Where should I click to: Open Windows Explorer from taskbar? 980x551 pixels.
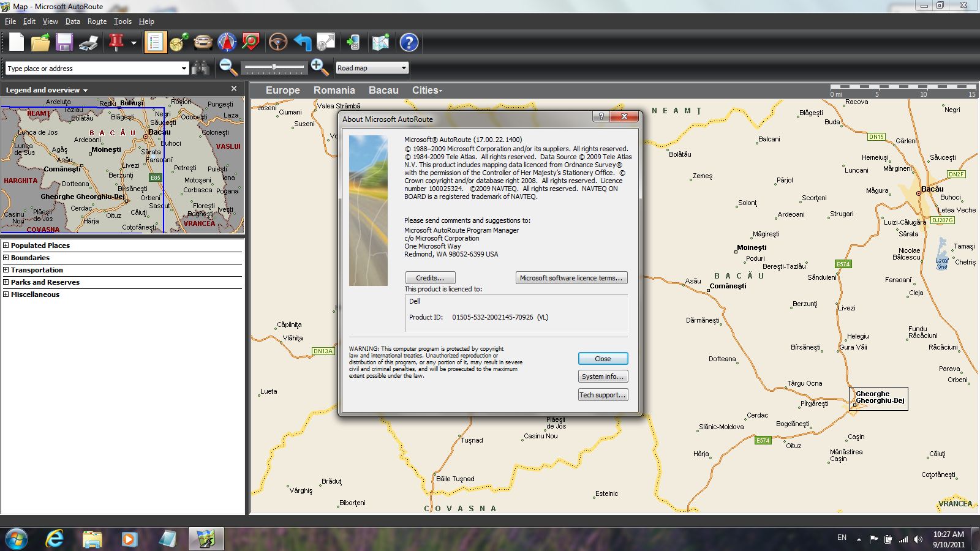click(x=92, y=539)
